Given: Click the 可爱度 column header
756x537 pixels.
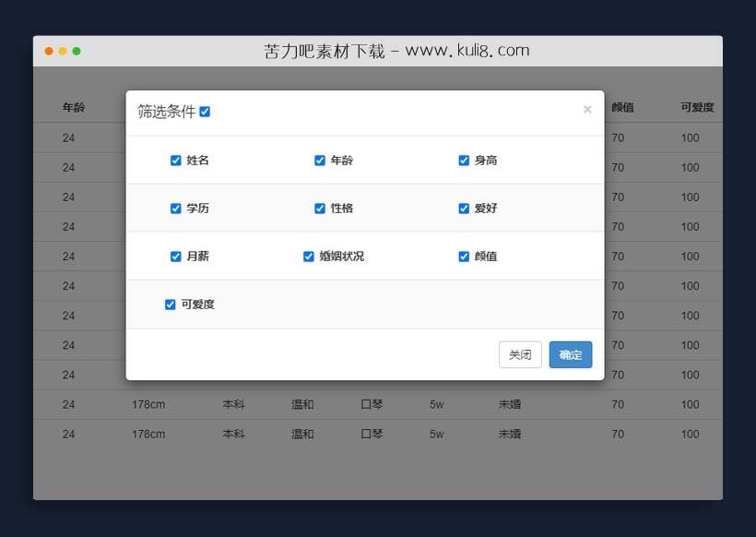Looking at the screenshot, I should 697,107.
